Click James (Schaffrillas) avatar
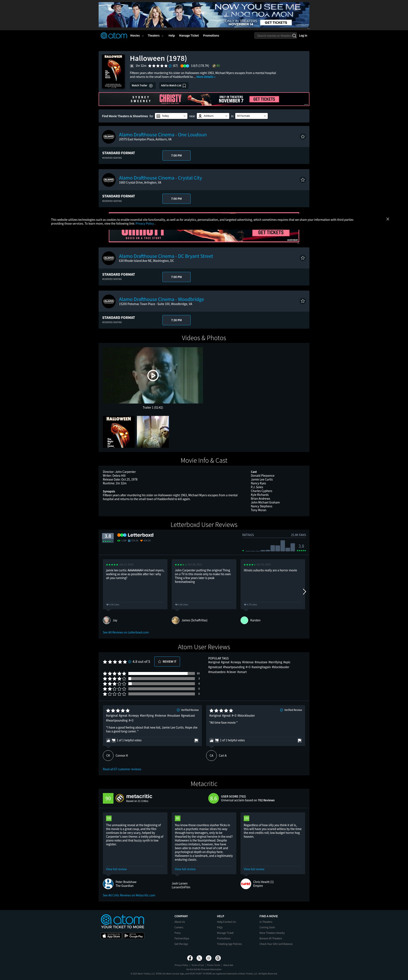This screenshot has height=980, width=408. tap(176, 621)
